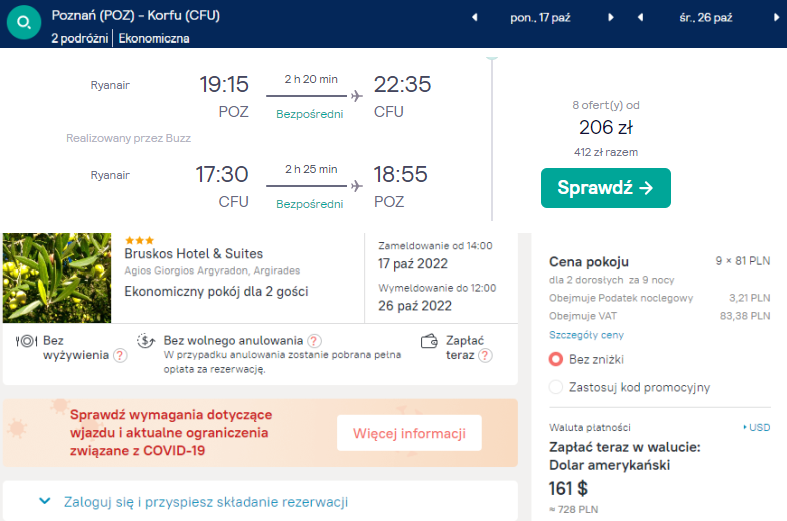Click the Bruskos Hotel & Suites name

(x=194, y=253)
